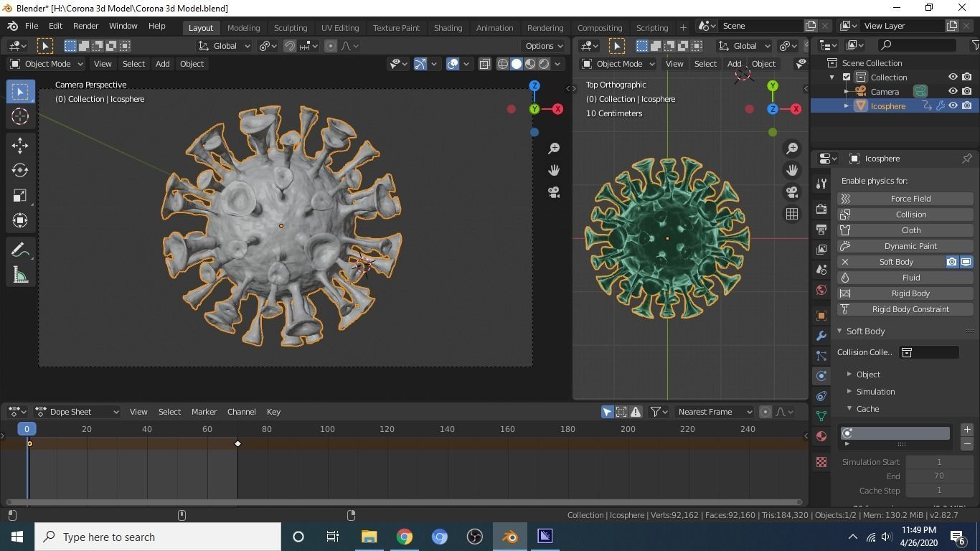This screenshot has height=551, width=980.
Task: Add a new cache with plus button
Action: click(x=967, y=429)
